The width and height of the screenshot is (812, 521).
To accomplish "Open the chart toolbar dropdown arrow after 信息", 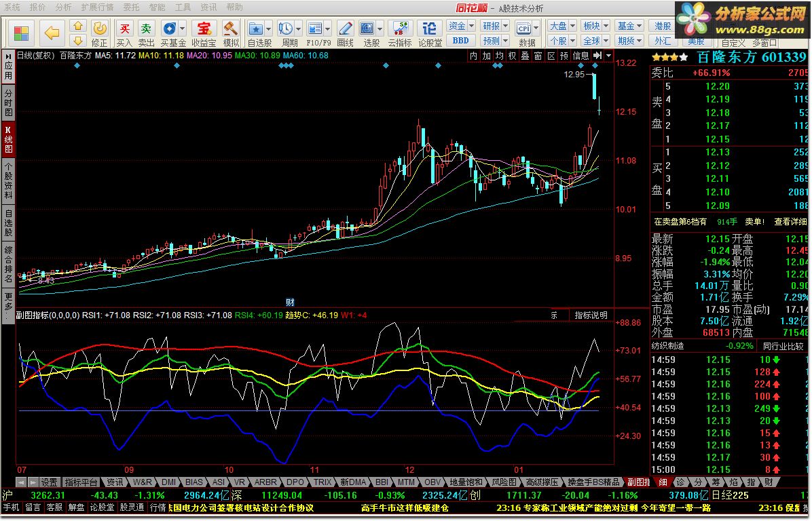I will [608, 56].
